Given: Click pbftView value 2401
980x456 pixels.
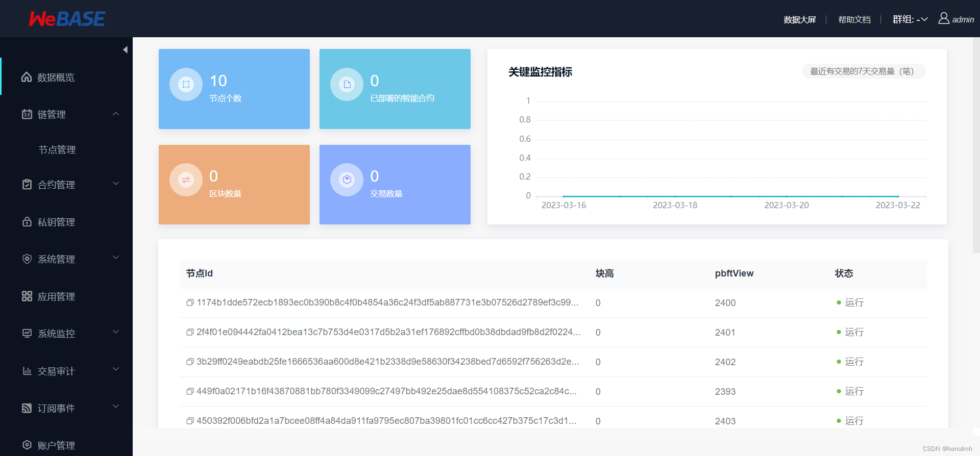Looking at the screenshot, I should click(x=725, y=333).
